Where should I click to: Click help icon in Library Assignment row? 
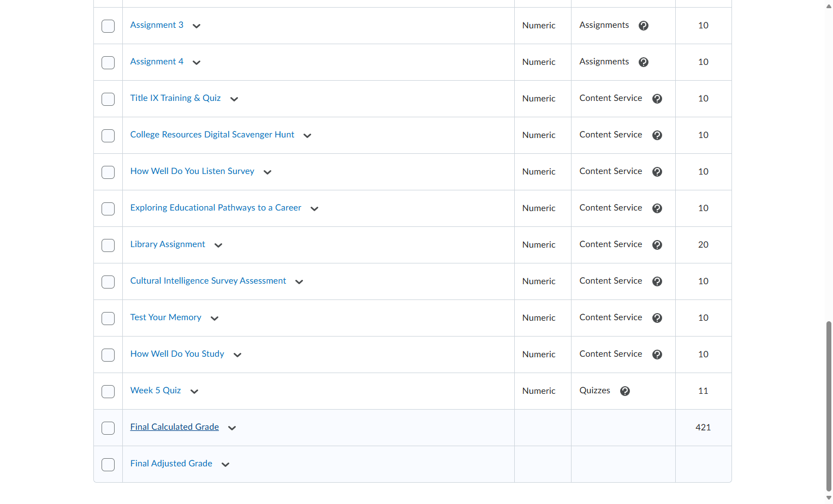coord(657,245)
